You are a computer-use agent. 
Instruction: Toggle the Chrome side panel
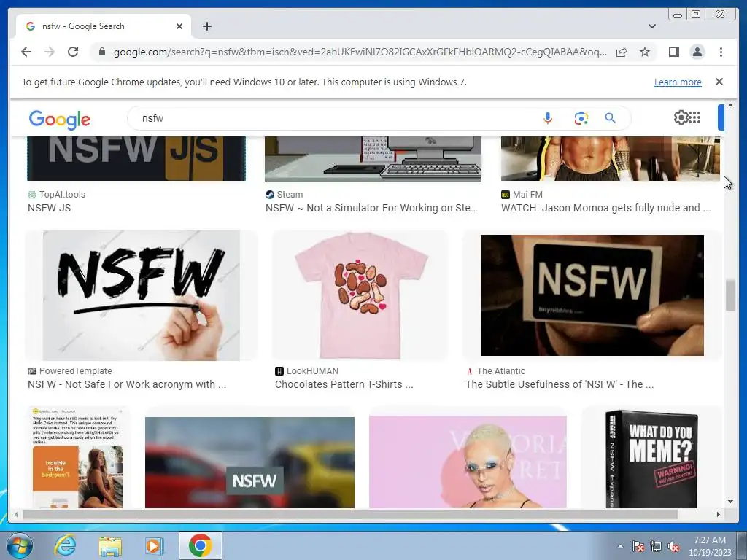click(x=673, y=52)
